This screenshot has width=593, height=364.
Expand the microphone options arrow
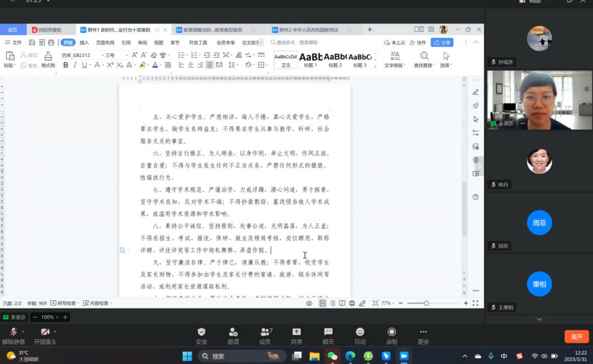pyautogui.click(x=23, y=332)
